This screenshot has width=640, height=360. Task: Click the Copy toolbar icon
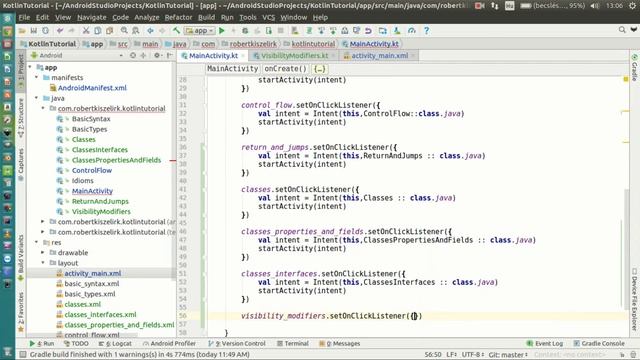pyautogui.click(x=98, y=31)
